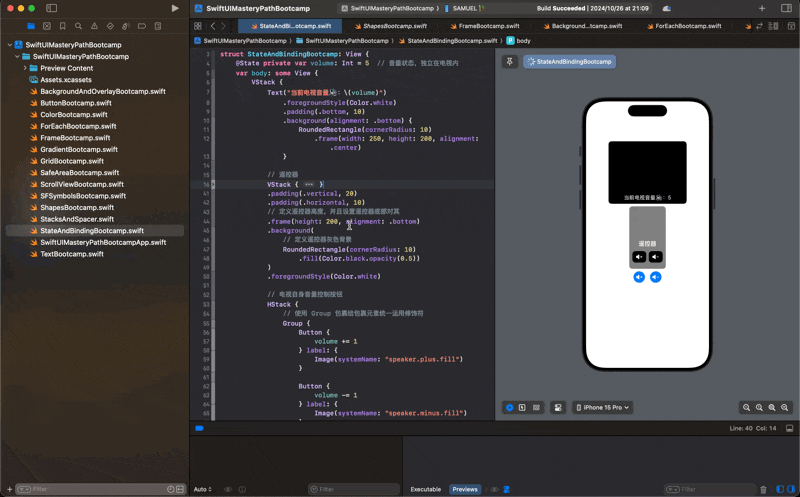
Task: Switch preview to Selectable mode
Action: click(x=522, y=407)
